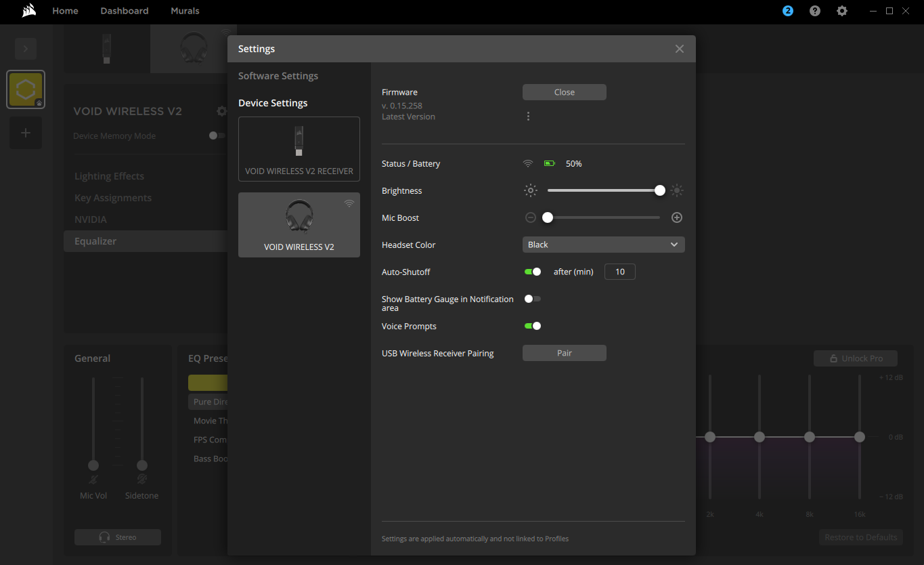
Task: Click the dim brightness sun icon
Action: click(x=531, y=191)
